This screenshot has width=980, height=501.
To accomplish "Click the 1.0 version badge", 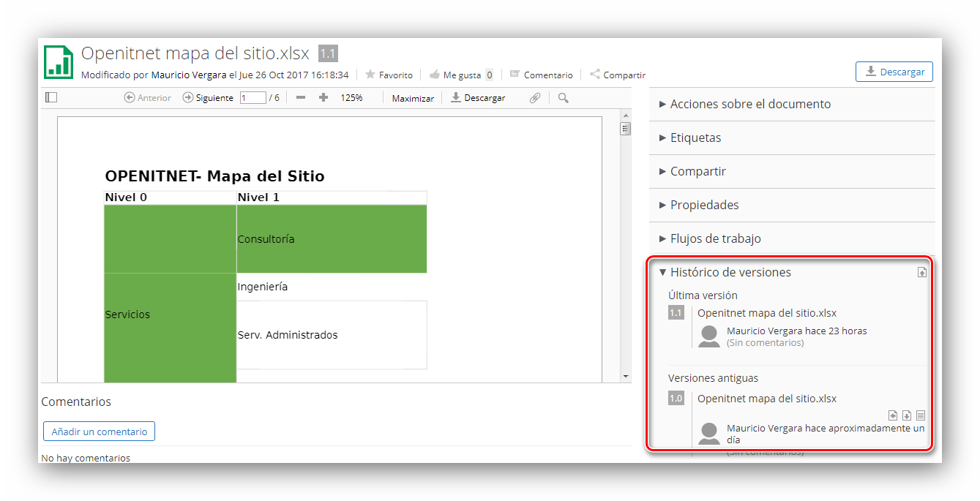I will 676,399.
